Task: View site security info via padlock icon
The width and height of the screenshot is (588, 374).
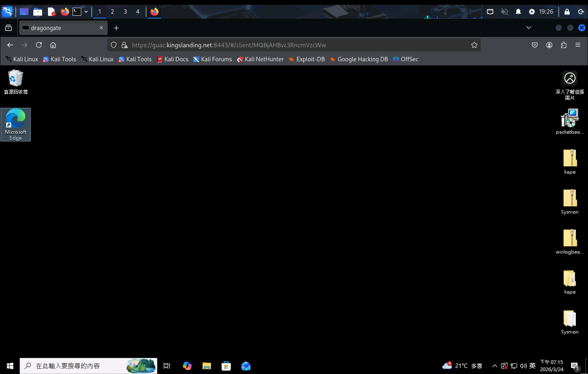Action: [125, 45]
